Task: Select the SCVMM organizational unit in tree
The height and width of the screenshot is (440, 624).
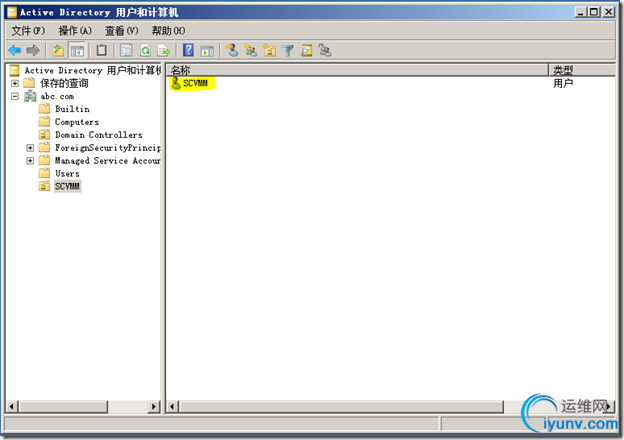Action: [x=67, y=186]
